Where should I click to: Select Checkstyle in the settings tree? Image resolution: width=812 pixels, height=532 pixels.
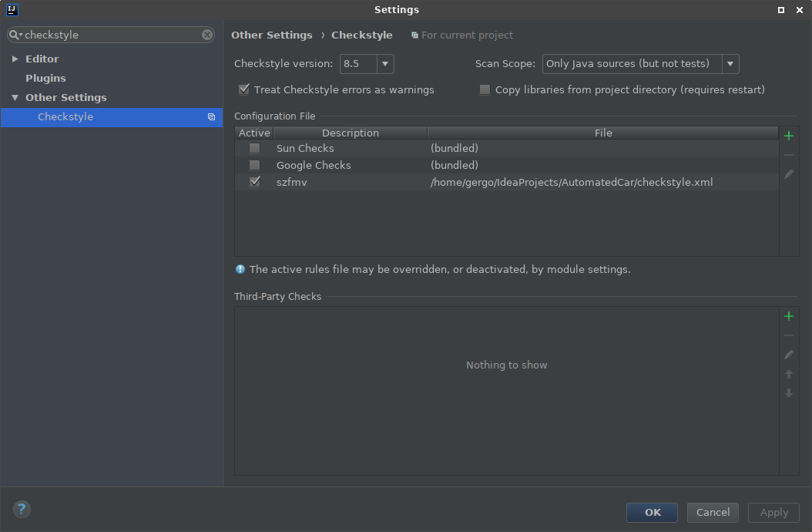click(x=65, y=117)
